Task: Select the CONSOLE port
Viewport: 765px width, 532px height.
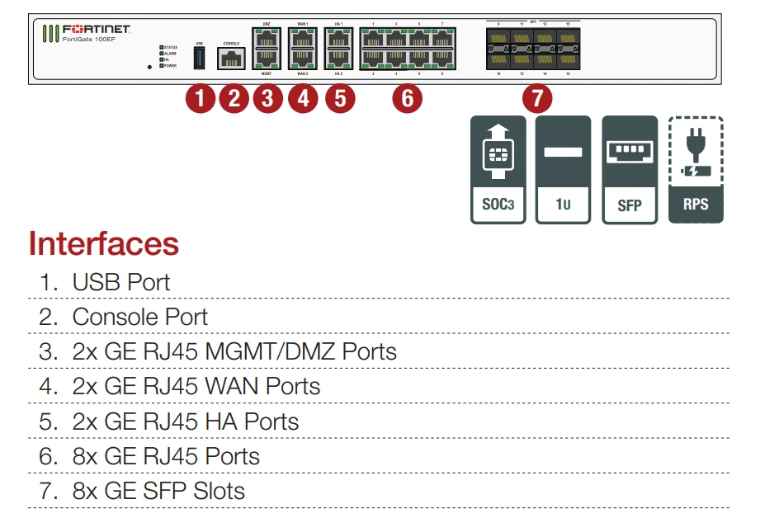Action: (231, 58)
